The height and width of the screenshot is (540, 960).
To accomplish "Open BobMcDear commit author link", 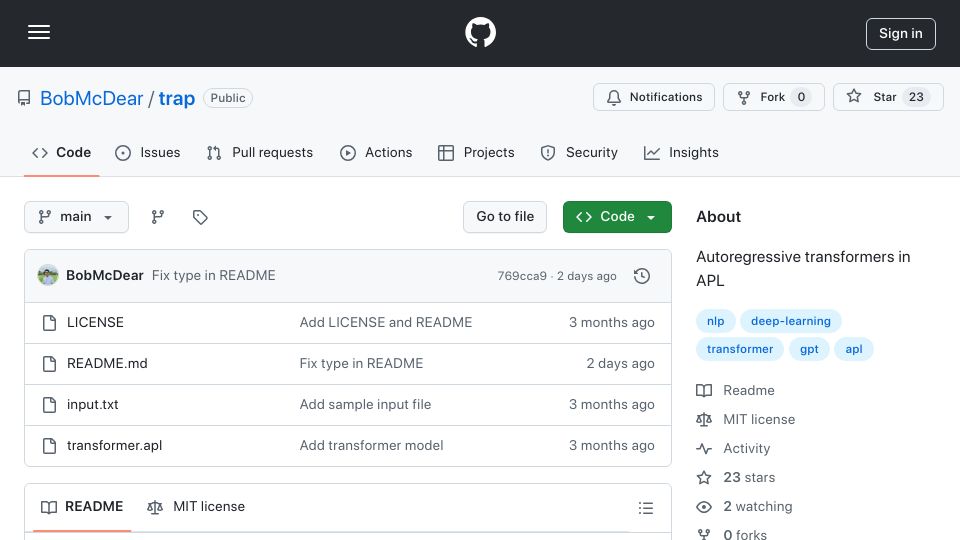I will tap(105, 276).
